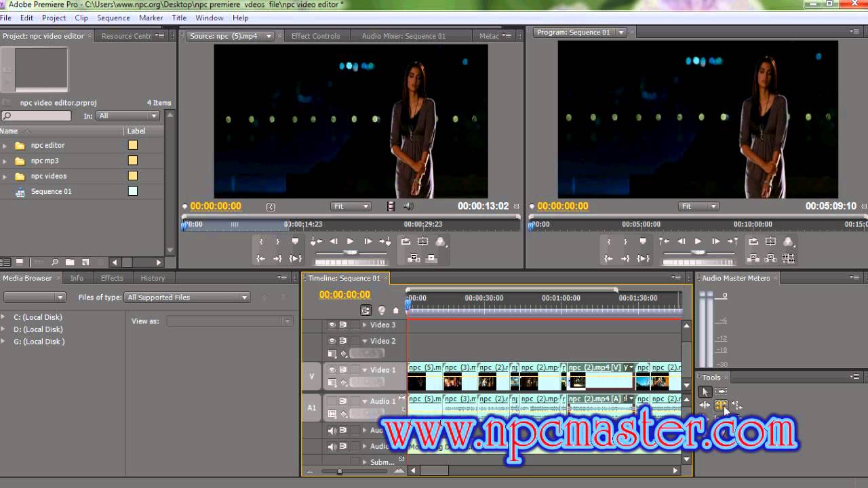Expand the npc videos bin
Screen dimensions: 868x488
[x=5, y=176]
